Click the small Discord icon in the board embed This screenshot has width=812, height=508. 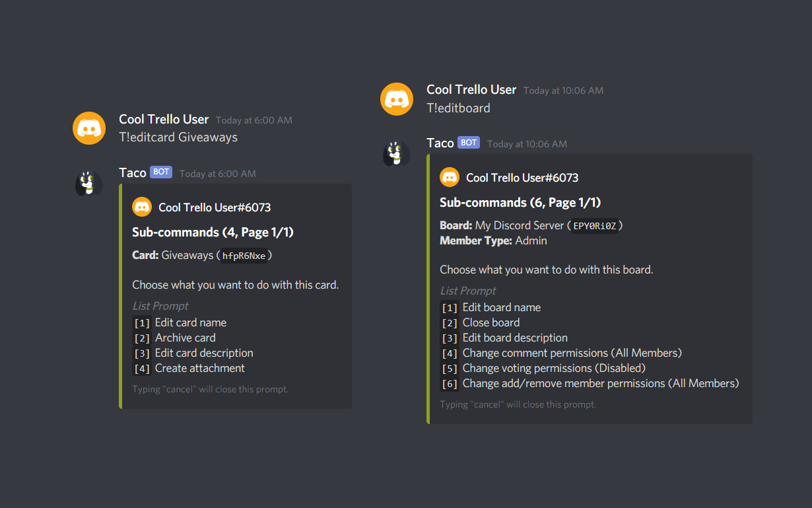pyautogui.click(x=450, y=178)
